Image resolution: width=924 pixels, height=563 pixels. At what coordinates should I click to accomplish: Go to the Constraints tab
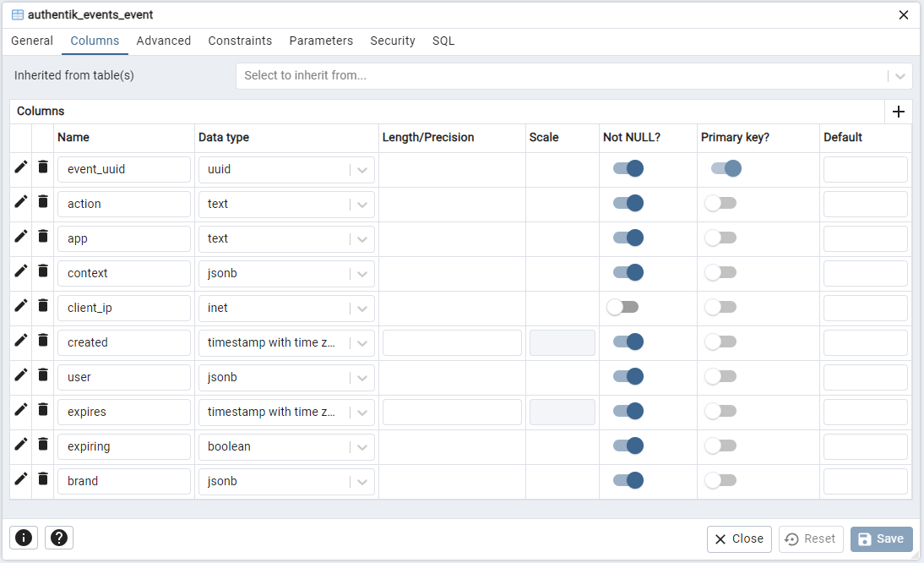[x=240, y=41]
